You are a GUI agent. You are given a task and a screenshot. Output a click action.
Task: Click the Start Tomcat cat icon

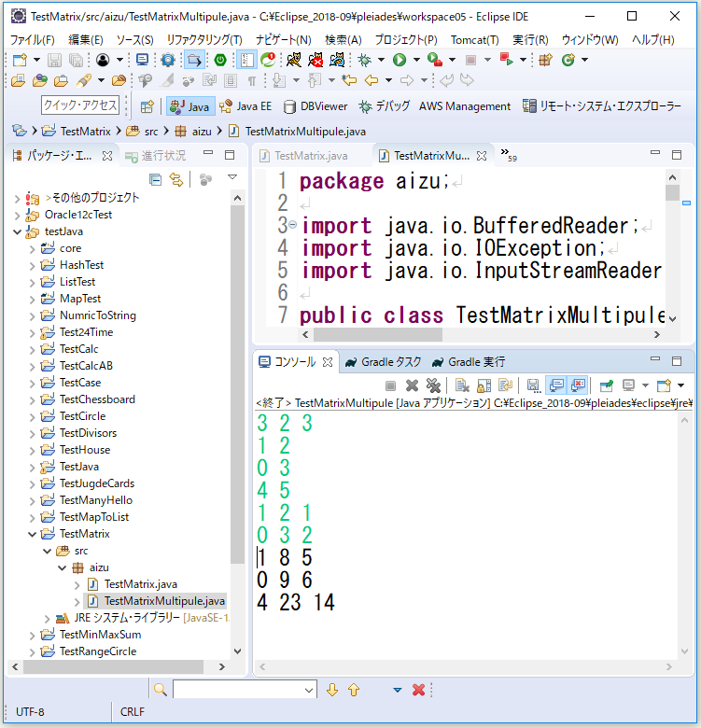click(x=293, y=60)
